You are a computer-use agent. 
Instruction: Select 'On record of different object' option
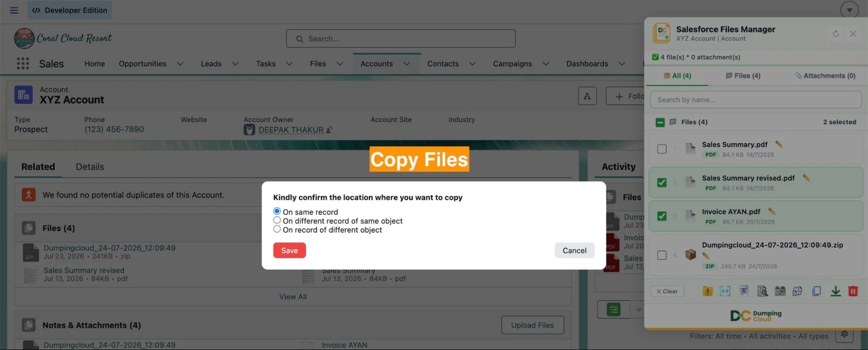pos(277,229)
